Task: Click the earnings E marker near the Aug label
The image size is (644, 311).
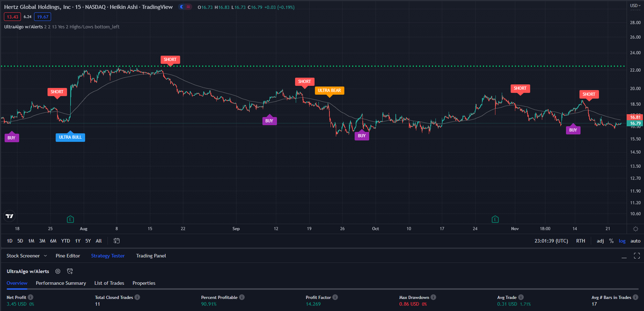Action: pyautogui.click(x=70, y=219)
